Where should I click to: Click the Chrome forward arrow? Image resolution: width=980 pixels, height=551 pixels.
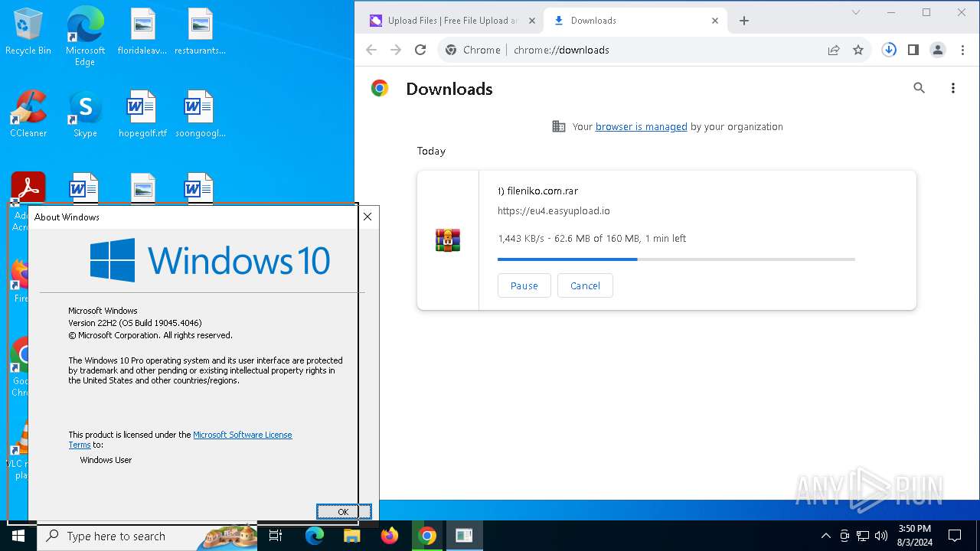[396, 50]
